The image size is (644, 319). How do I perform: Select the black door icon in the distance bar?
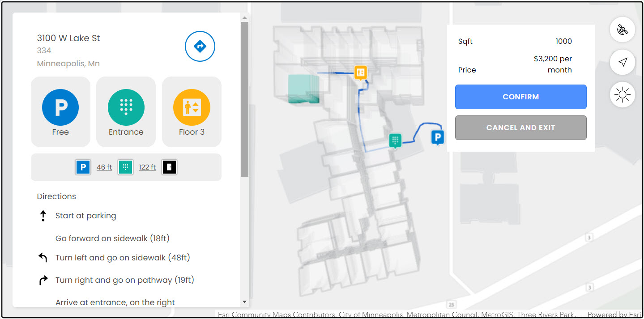tap(169, 166)
